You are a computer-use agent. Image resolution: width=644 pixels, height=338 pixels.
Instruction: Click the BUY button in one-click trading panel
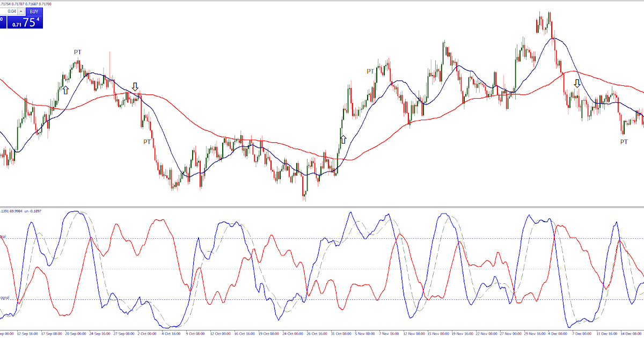tap(34, 11)
